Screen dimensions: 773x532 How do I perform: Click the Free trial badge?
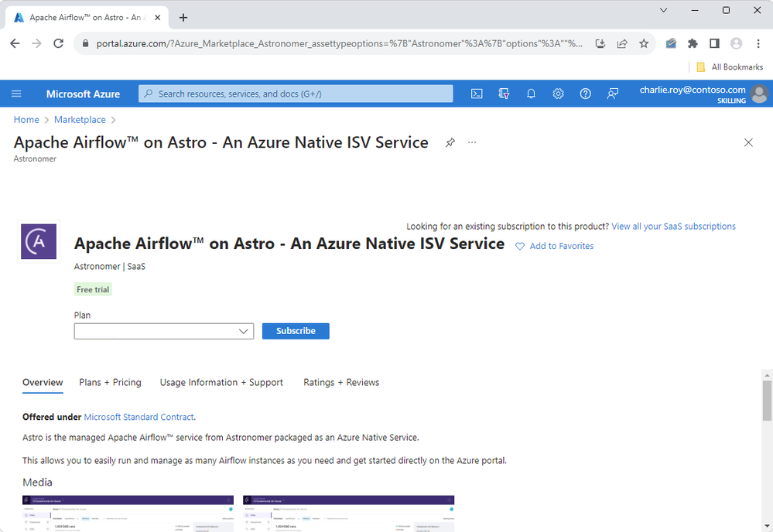93,290
